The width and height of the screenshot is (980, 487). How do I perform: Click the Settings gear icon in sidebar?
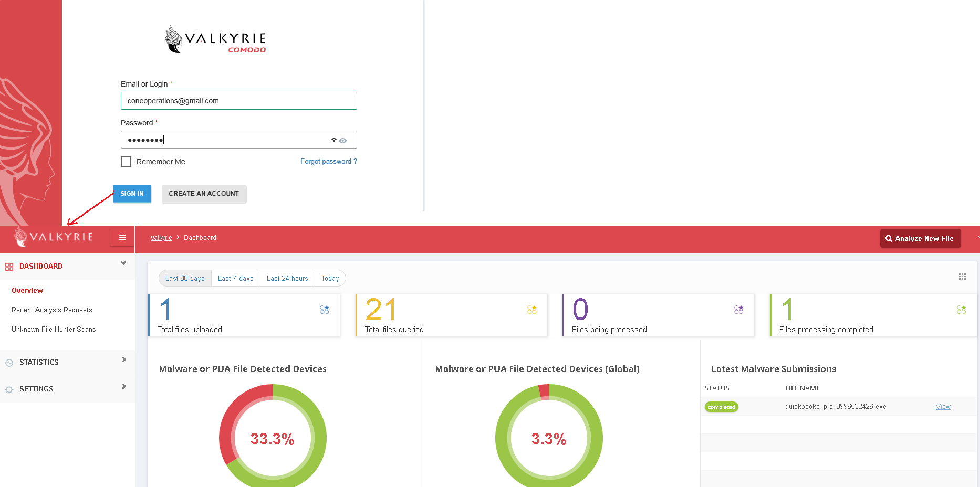click(9, 389)
